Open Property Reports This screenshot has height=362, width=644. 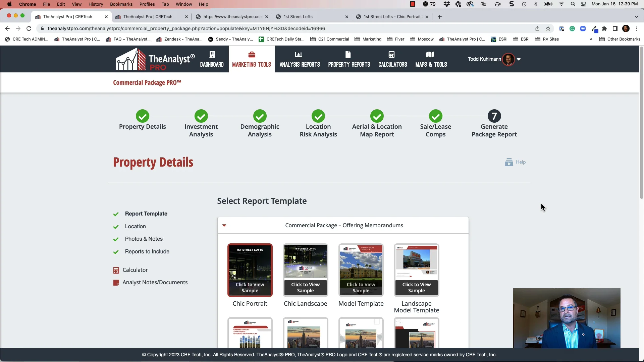coord(349,59)
